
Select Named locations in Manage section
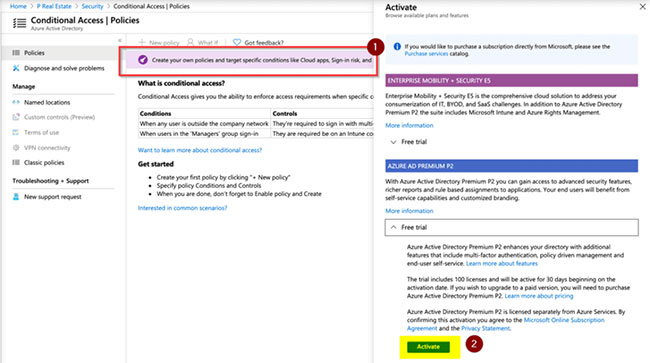47,102
